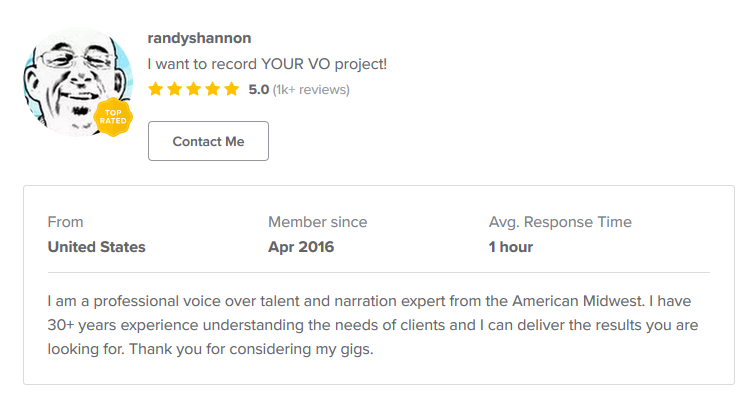
Task: Click the first gold rating star
Action: (x=156, y=89)
